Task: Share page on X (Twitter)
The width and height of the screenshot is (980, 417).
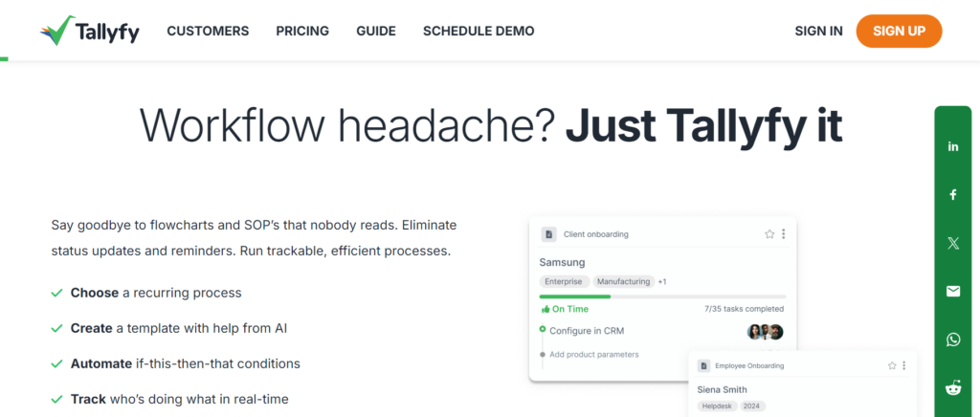Action: click(x=953, y=244)
